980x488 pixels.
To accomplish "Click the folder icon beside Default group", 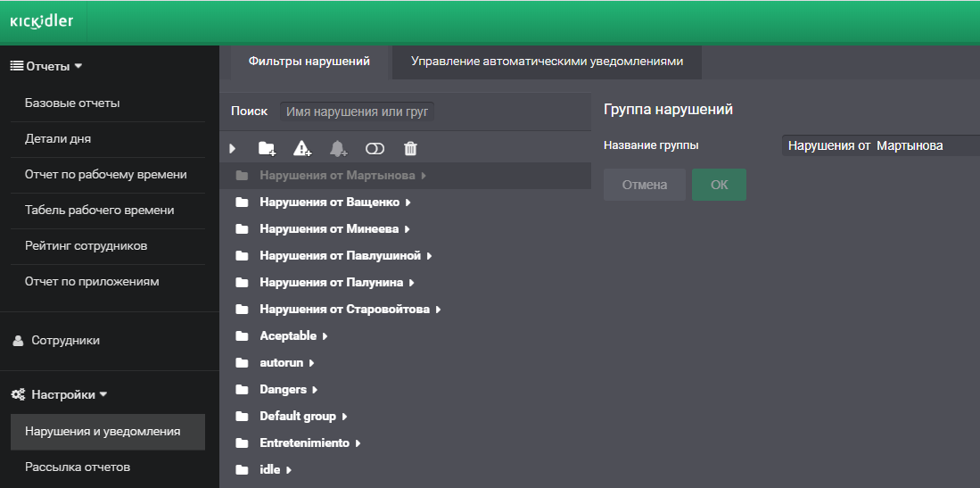I will (x=242, y=417).
